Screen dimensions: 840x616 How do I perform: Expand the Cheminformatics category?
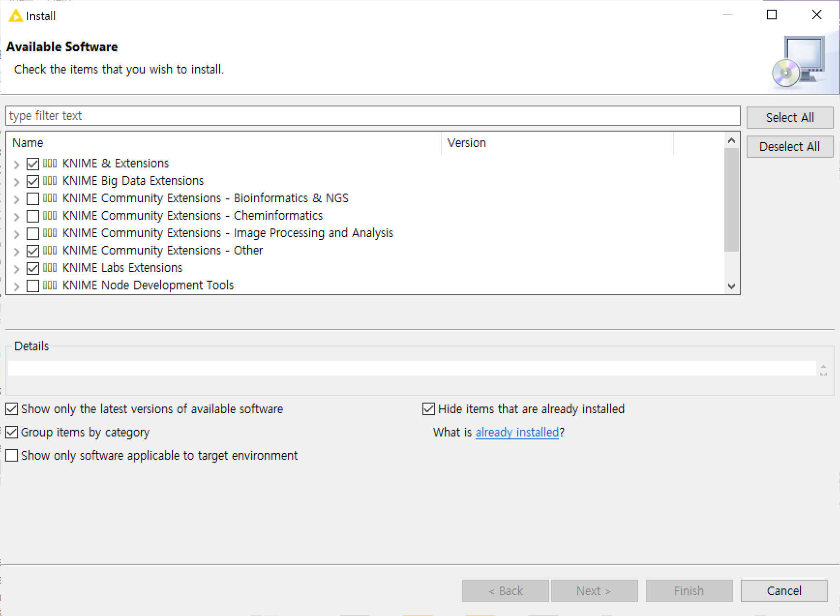[x=16, y=217]
